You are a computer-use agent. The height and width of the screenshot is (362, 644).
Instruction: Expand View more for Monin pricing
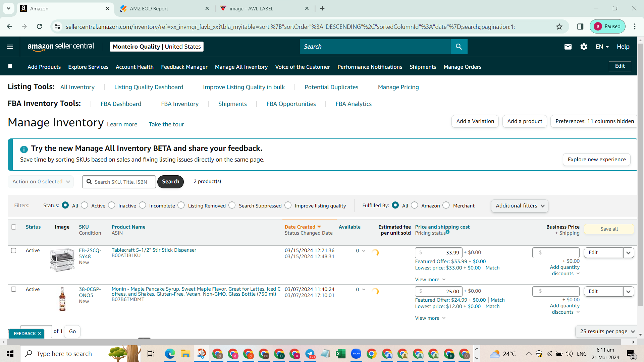pos(430,318)
